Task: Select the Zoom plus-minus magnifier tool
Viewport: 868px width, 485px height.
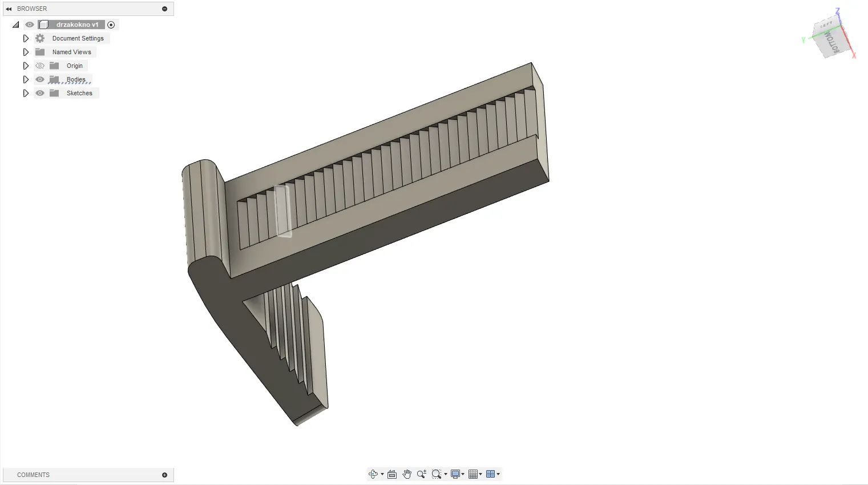Action: click(x=422, y=474)
